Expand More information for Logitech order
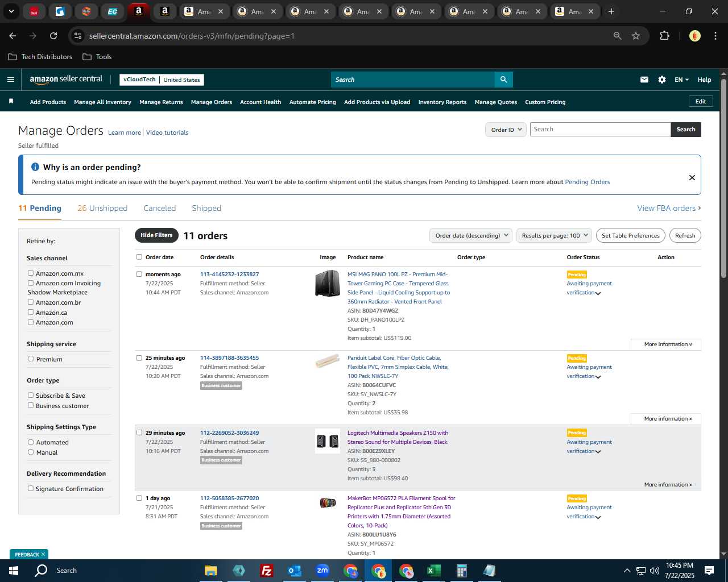 (x=668, y=485)
